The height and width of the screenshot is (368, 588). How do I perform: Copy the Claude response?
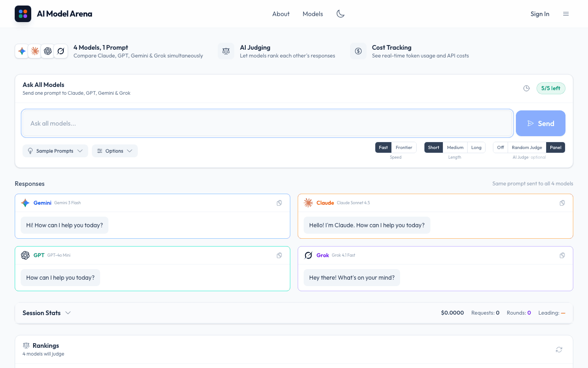(562, 203)
